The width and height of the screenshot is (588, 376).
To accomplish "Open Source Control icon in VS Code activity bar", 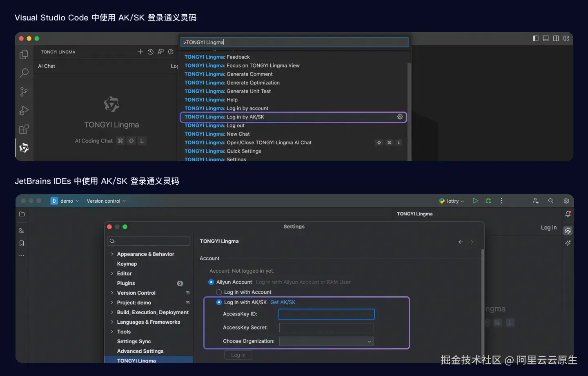I will (x=24, y=92).
